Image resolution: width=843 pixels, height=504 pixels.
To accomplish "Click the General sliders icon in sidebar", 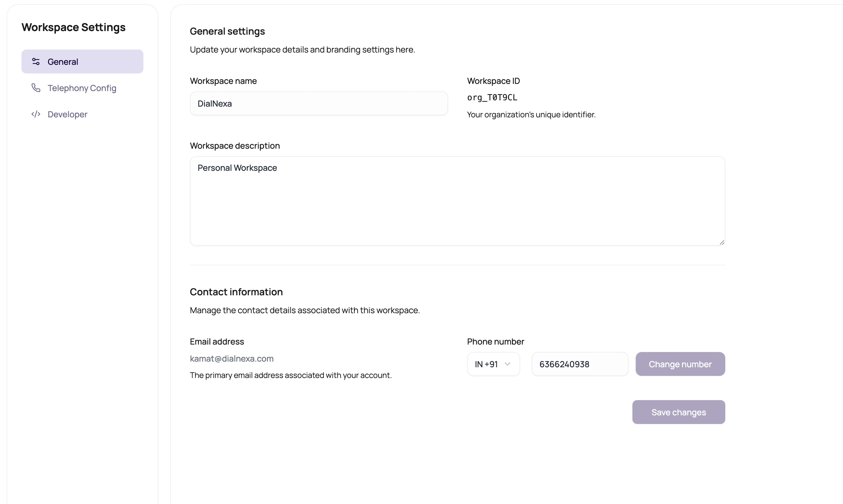I will (36, 62).
